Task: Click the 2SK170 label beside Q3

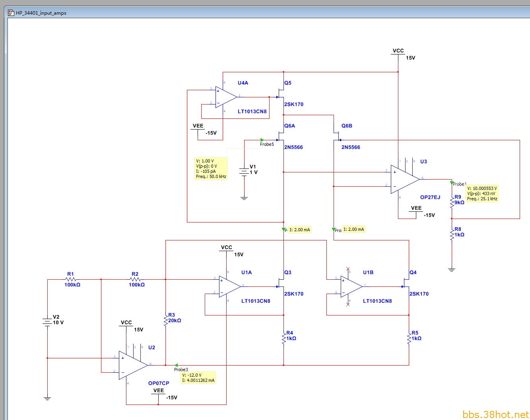Action: pos(294,294)
